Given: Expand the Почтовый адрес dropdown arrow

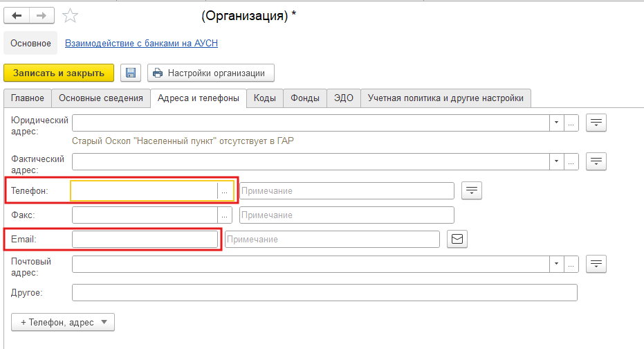Looking at the screenshot, I should [x=557, y=264].
